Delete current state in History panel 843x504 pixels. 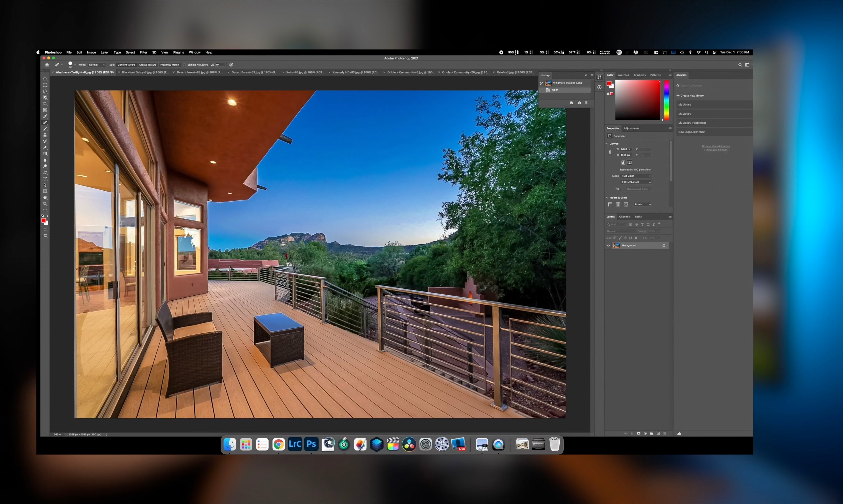pos(586,103)
